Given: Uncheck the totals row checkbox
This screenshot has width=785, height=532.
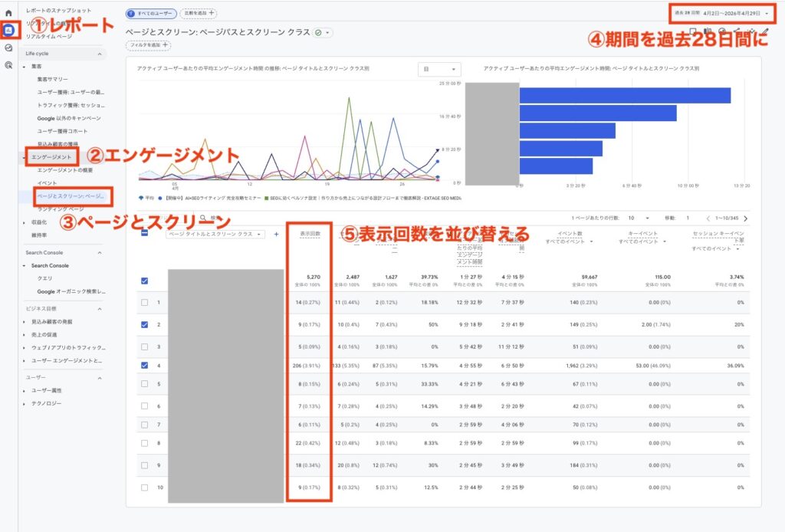Looking at the screenshot, I should pyautogui.click(x=144, y=281).
